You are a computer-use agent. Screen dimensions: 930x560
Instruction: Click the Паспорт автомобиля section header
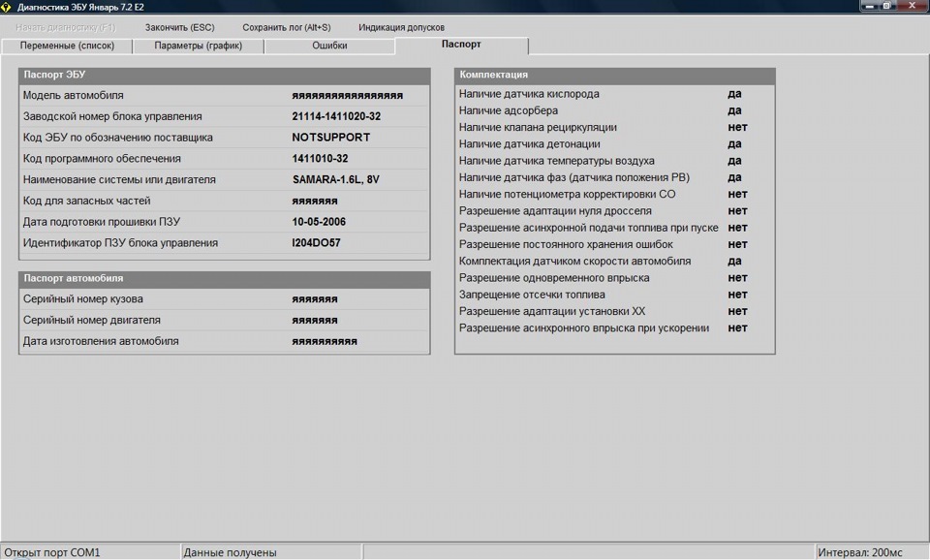(224, 278)
